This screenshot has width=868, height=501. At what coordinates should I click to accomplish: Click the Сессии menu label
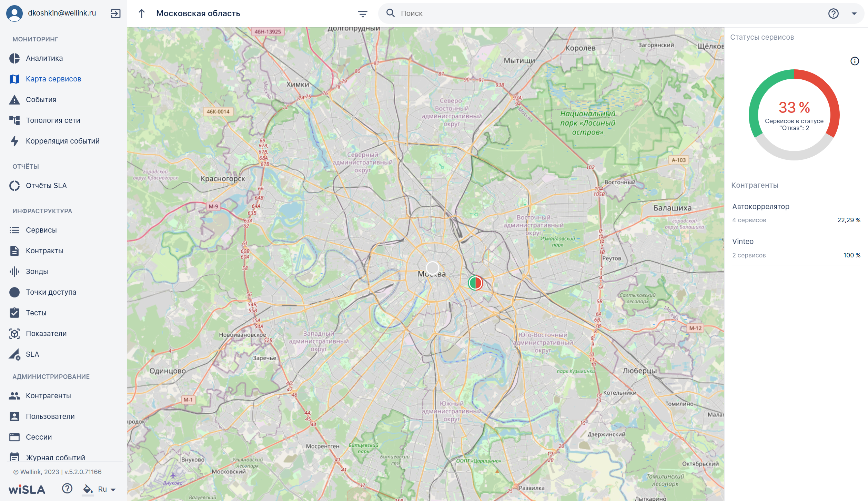tap(39, 437)
